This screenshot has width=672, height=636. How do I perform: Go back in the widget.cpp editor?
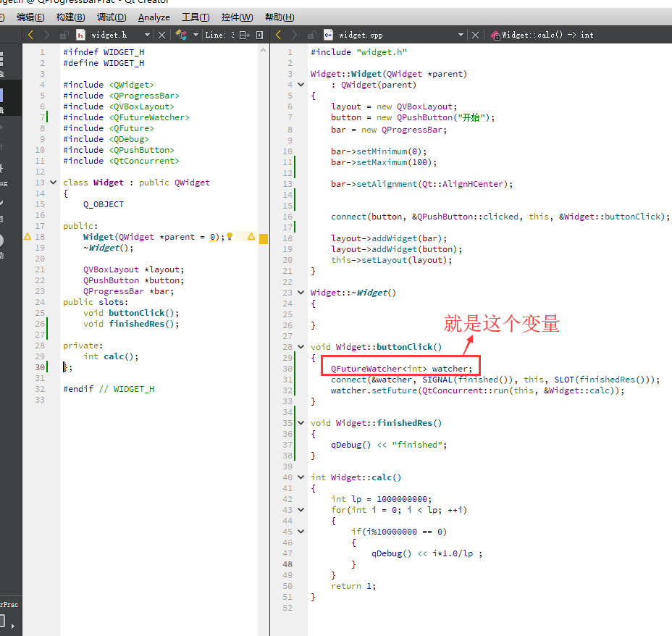click(x=278, y=35)
